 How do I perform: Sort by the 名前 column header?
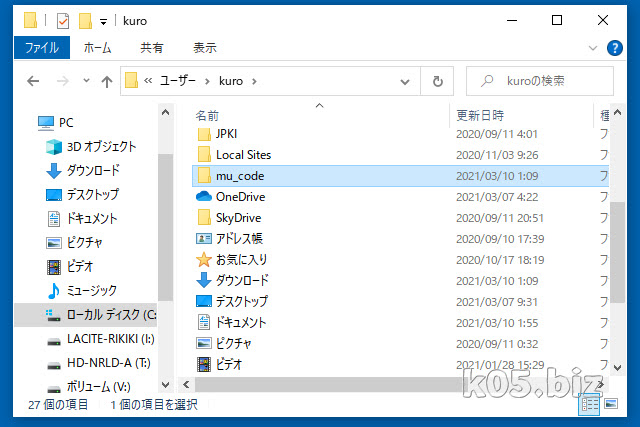tap(207, 116)
